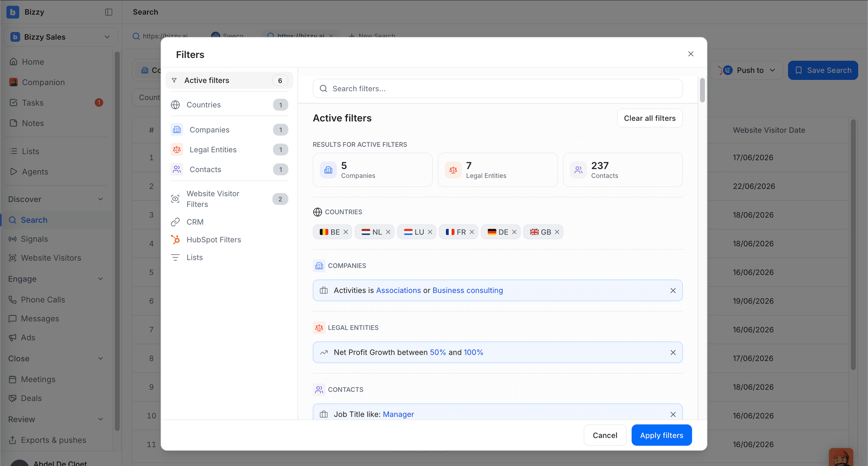Close the Filters dialog with X
This screenshot has height=466, width=868.
691,54
